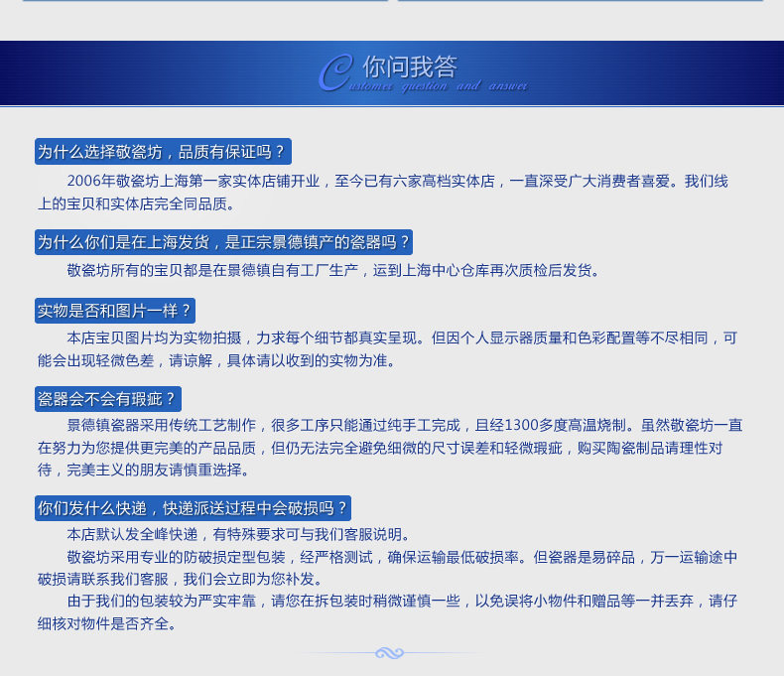Select heading 为什么你们是在上海发货
The height and width of the screenshot is (676, 784).
coord(223,242)
